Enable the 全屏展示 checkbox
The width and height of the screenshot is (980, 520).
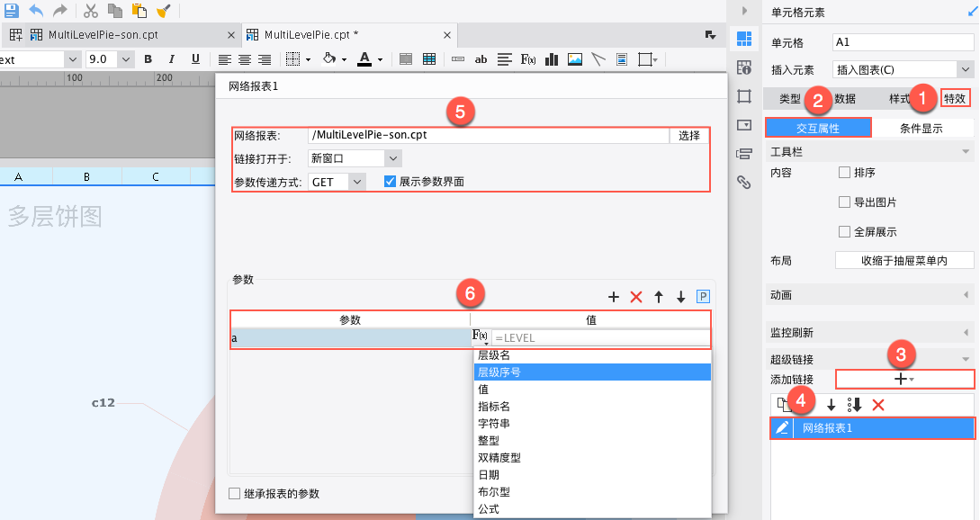pos(844,232)
